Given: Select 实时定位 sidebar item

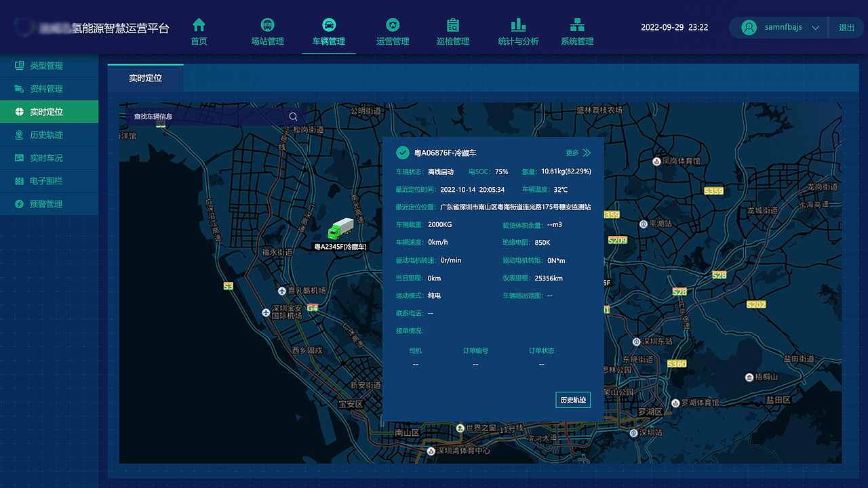Looking at the screenshot, I should [x=49, y=112].
